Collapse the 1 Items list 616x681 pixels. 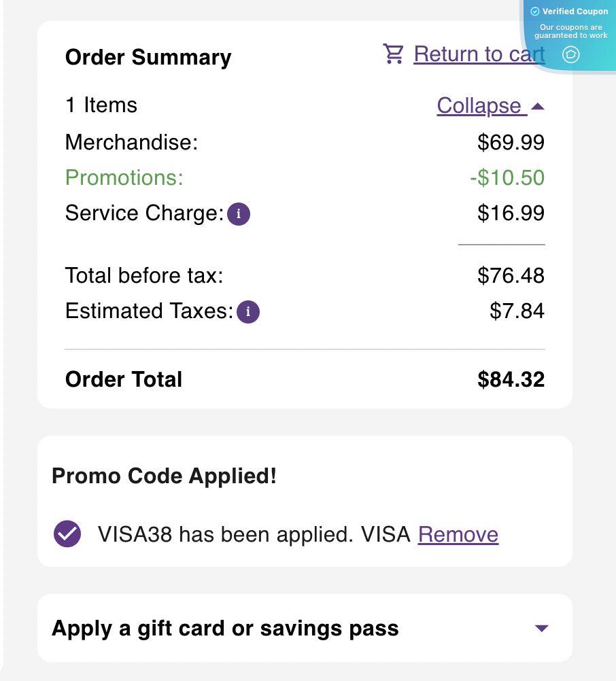click(480, 105)
